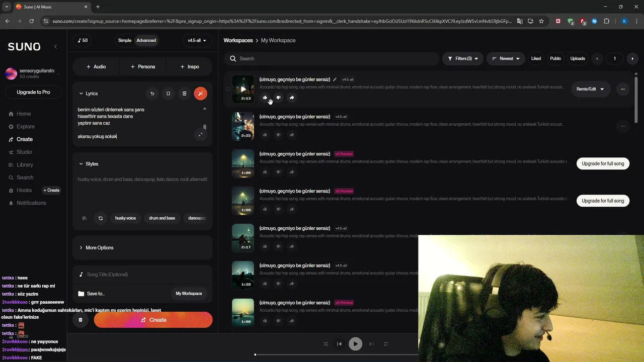Image resolution: width=644 pixels, height=362 pixels.
Task: Toggle the Uploads filter
Action: click(x=578, y=58)
